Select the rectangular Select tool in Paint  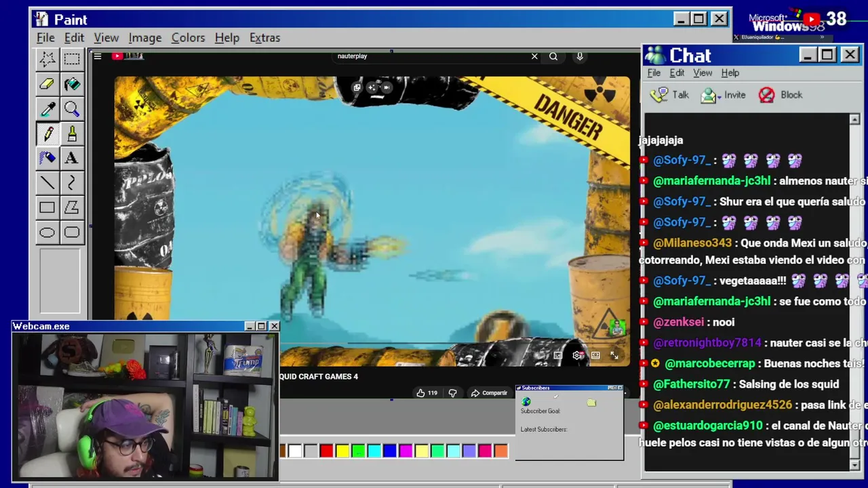(x=71, y=59)
